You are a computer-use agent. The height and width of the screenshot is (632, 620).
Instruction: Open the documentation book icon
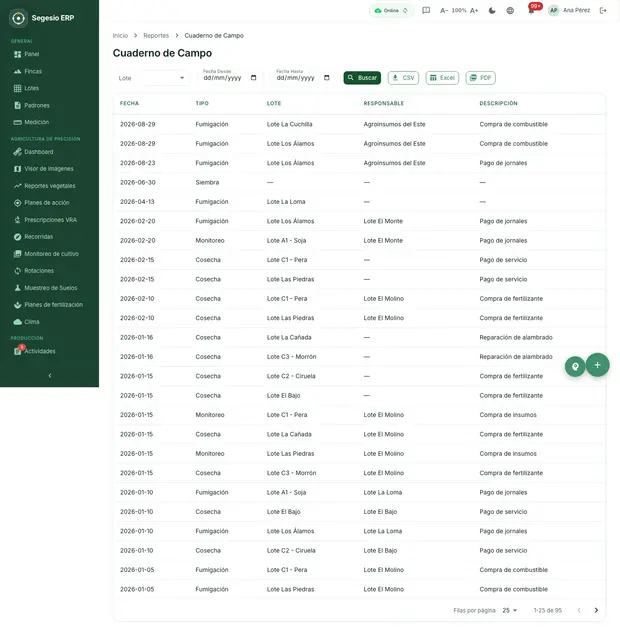click(x=426, y=10)
